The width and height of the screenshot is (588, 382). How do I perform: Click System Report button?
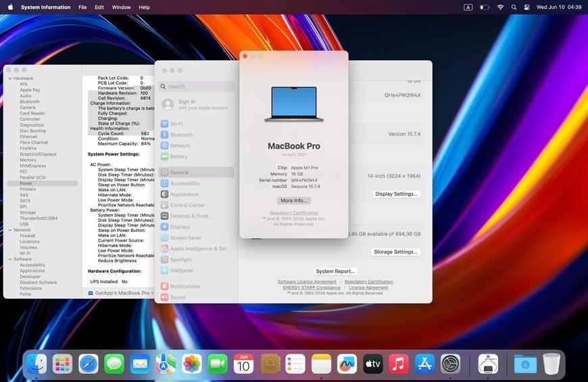[335, 271]
